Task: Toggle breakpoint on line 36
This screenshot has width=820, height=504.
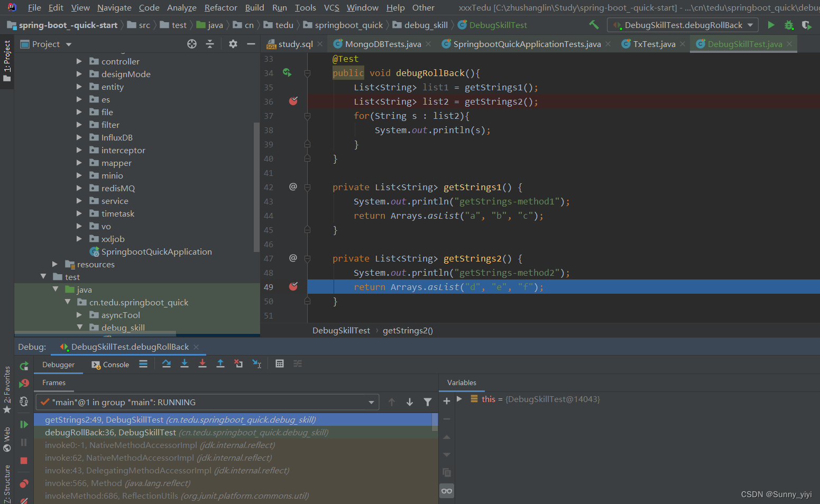Action: pos(293,101)
